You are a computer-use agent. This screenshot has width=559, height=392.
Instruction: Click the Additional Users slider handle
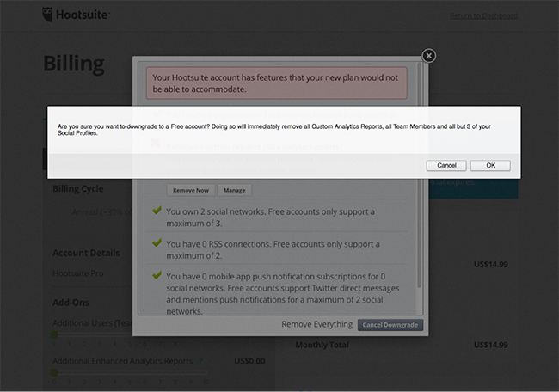coord(54,334)
